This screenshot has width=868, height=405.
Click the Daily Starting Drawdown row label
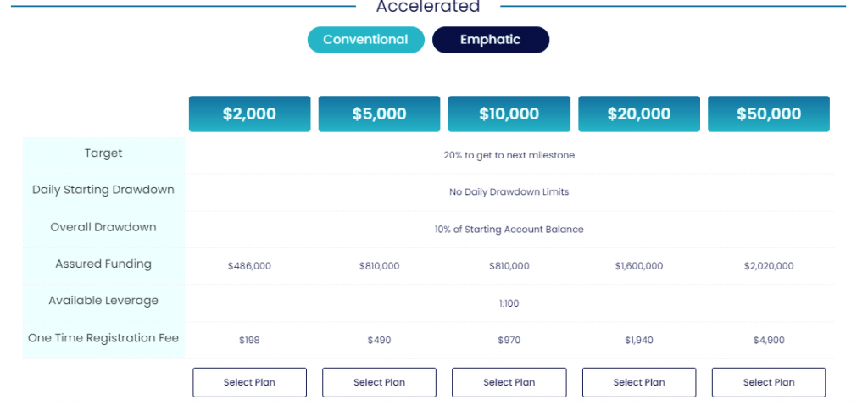pos(103,190)
